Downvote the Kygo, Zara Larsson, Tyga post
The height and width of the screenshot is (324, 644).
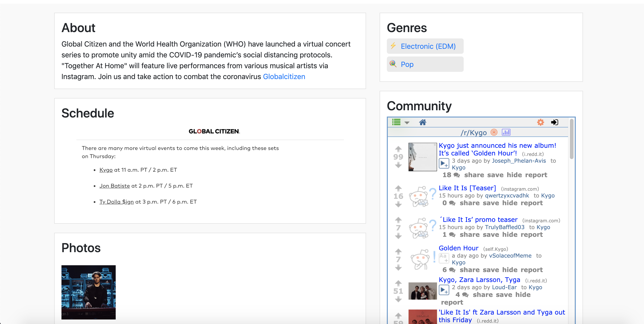(x=398, y=299)
